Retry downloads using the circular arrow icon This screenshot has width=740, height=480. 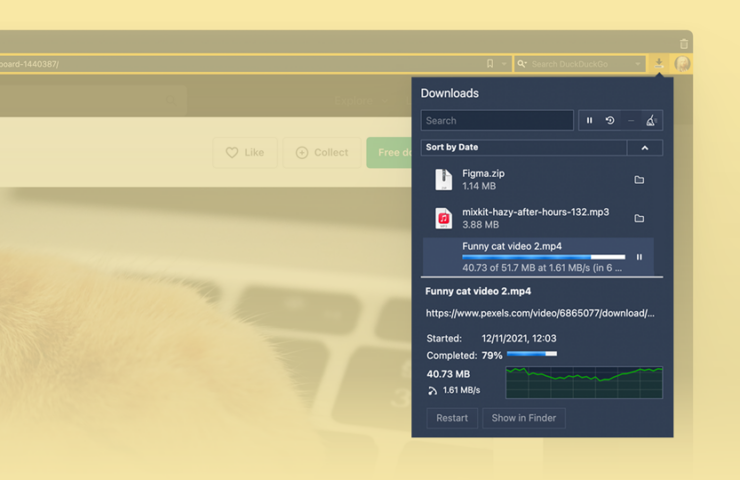point(610,120)
